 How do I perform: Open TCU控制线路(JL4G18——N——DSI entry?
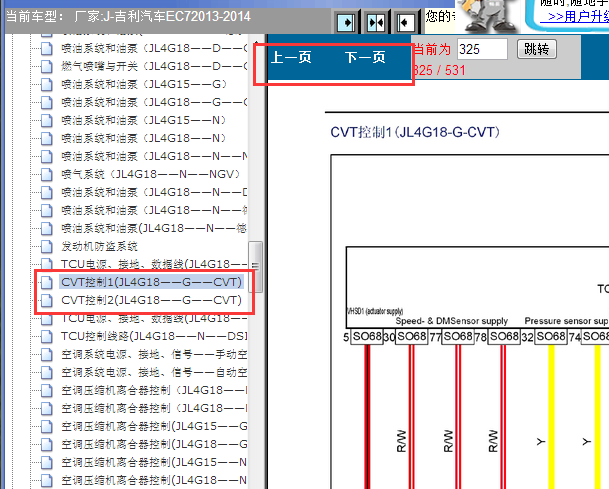point(154,336)
